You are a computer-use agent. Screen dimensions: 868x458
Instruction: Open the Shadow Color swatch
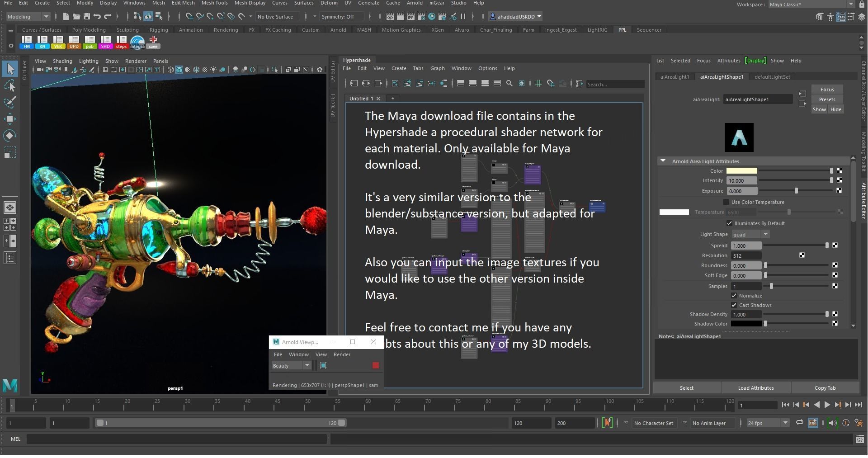pos(746,324)
